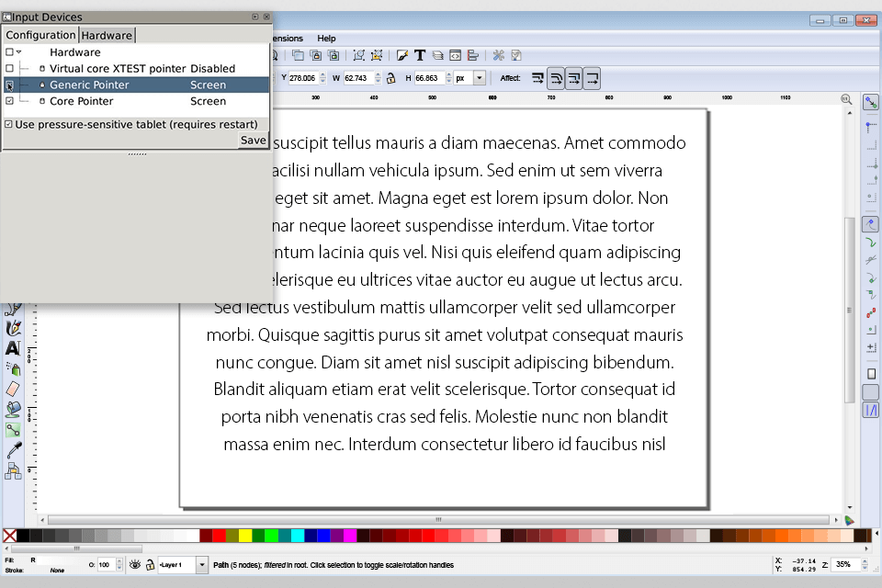Click Save in Input Devices dialog
882x588 pixels.
[254, 140]
